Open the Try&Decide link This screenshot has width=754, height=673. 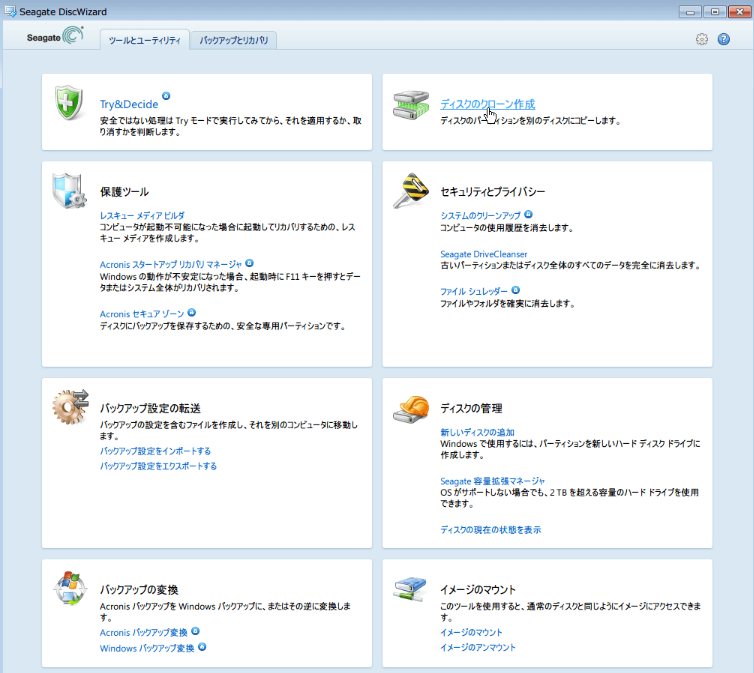tap(129, 104)
